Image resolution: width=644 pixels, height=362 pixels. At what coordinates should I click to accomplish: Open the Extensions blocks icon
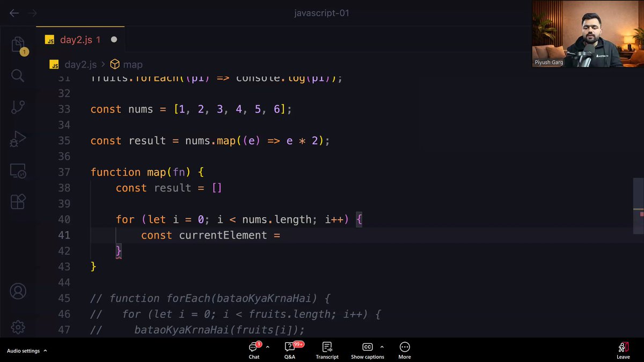(18, 202)
